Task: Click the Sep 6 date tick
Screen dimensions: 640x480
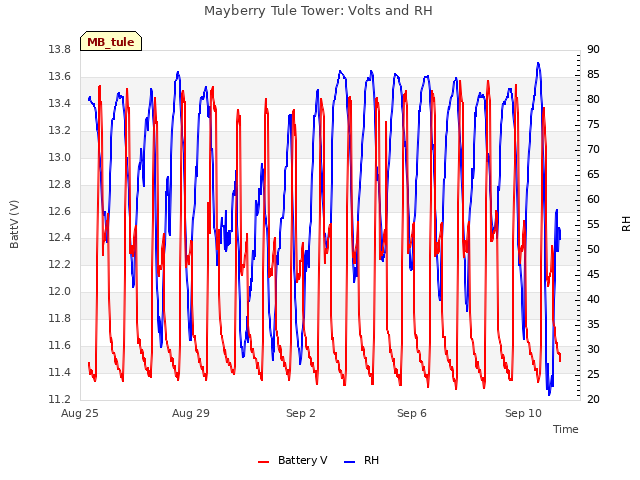Action: (x=412, y=413)
